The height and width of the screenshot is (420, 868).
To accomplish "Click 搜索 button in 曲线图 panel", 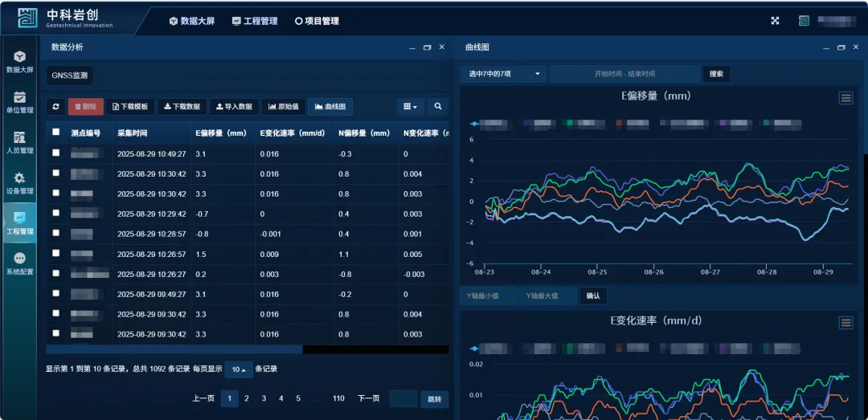I will pos(716,74).
